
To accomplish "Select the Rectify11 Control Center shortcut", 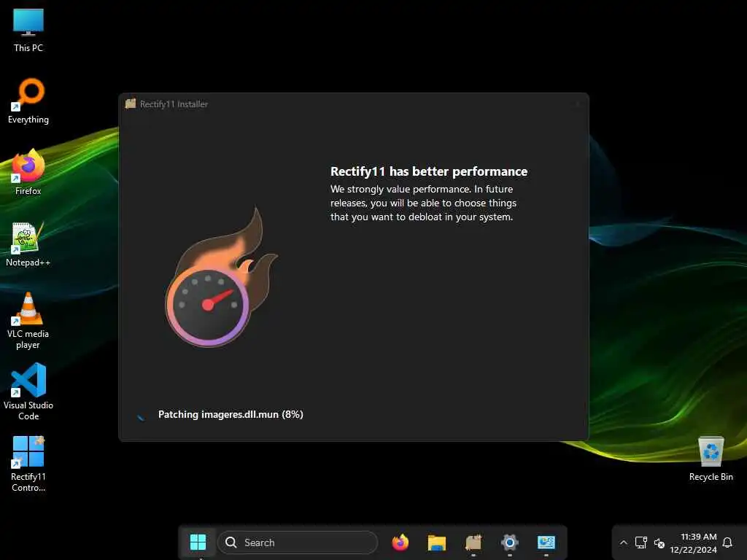I will tap(28, 464).
